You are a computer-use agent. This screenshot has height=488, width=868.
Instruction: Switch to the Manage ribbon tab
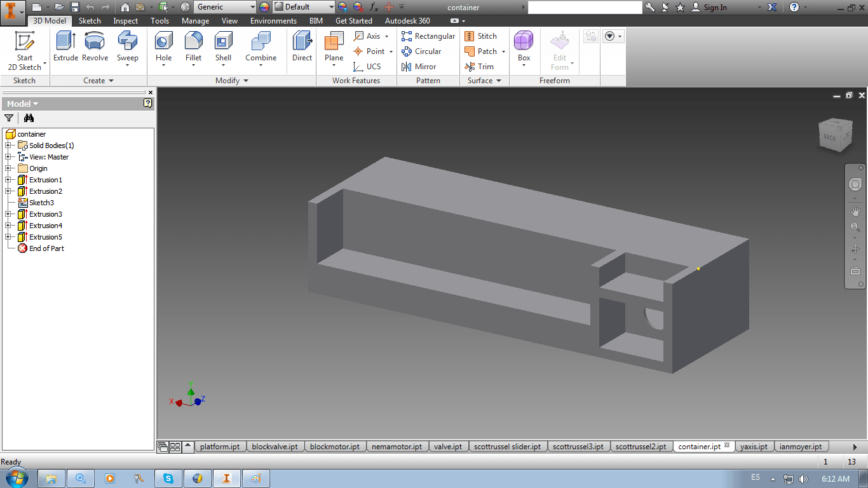[x=195, y=21]
